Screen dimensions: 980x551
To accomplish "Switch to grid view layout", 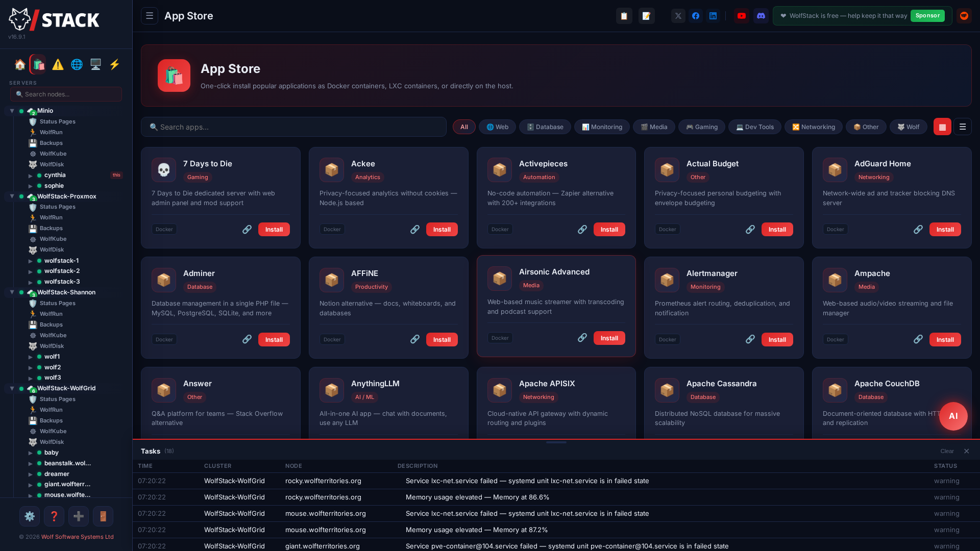I will pyautogui.click(x=942, y=127).
